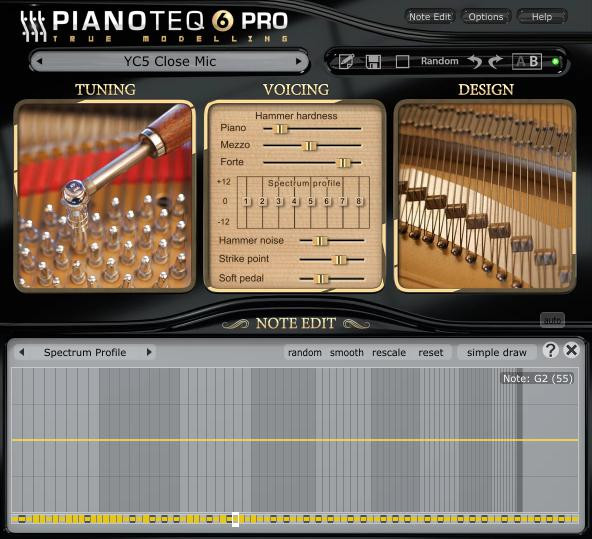Viewport: 592px width, 539px height.
Task: Switch to next note edit parameter
Action: [149, 352]
